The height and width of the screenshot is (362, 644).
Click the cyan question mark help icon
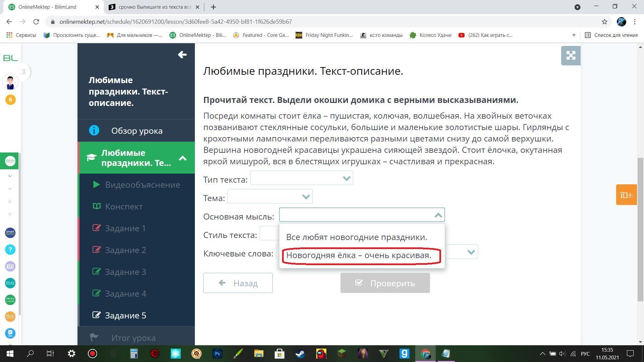click(10, 249)
